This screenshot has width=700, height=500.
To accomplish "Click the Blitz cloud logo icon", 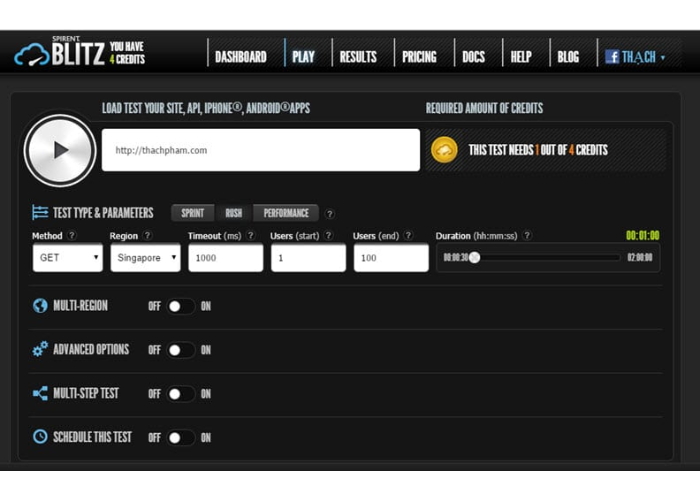I will tap(32, 55).
